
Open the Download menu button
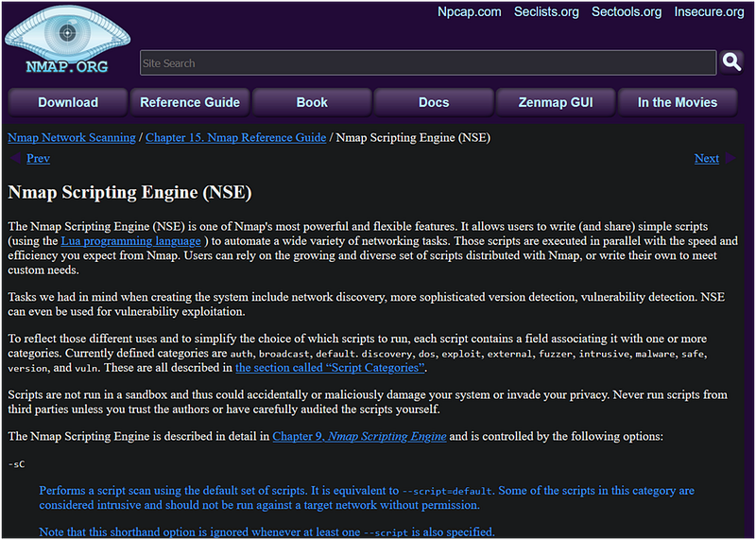(68, 102)
